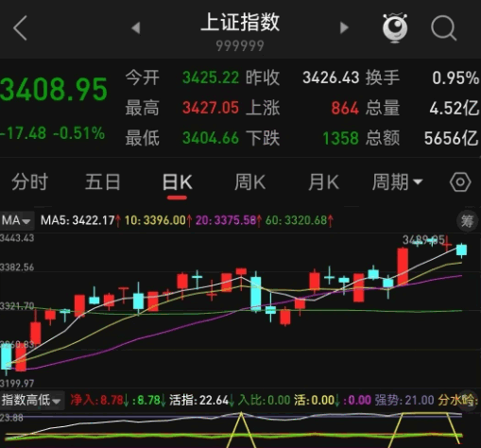The image size is (481, 448).
Task: Go back with the left chevron arrow
Action: click(x=20, y=28)
